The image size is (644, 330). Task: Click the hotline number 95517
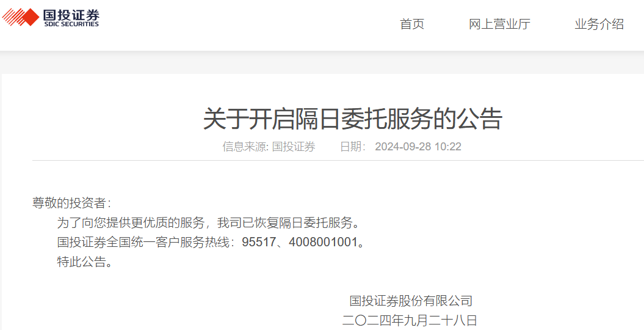click(x=259, y=242)
